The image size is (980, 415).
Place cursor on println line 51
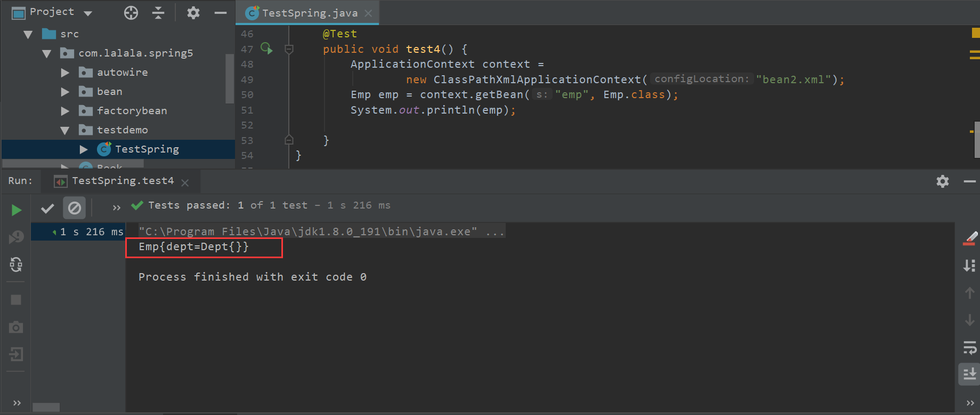(x=433, y=110)
